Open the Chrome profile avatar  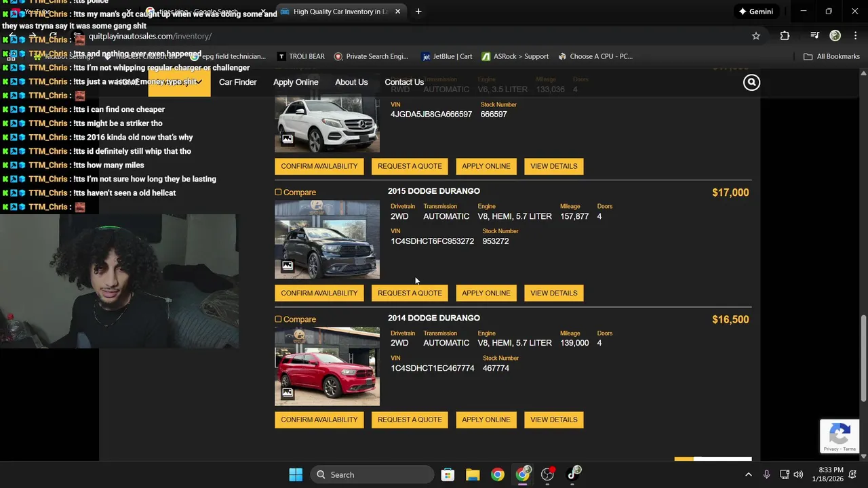[x=835, y=36]
